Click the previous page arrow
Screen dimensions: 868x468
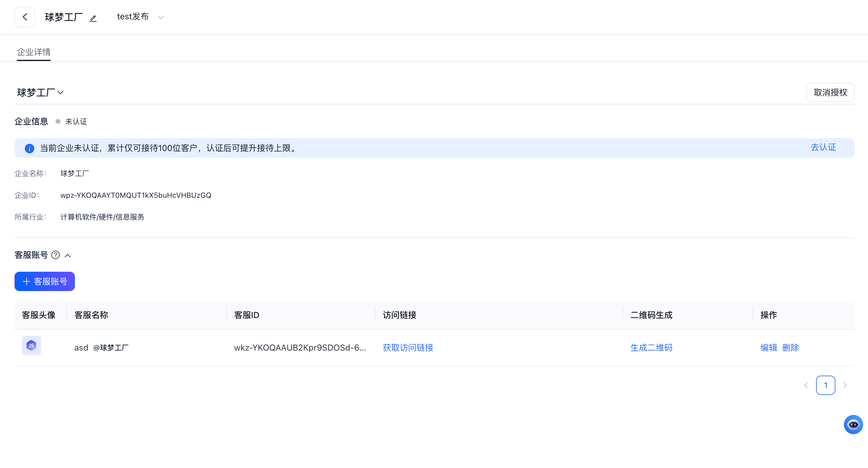coord(806,385)
